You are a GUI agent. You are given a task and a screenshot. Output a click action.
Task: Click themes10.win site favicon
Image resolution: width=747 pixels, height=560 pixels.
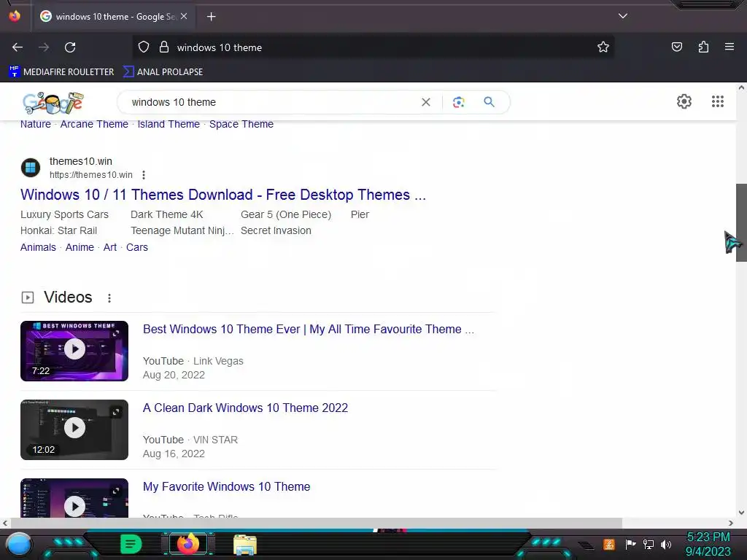pyautogui.click(x=31, y=168)
